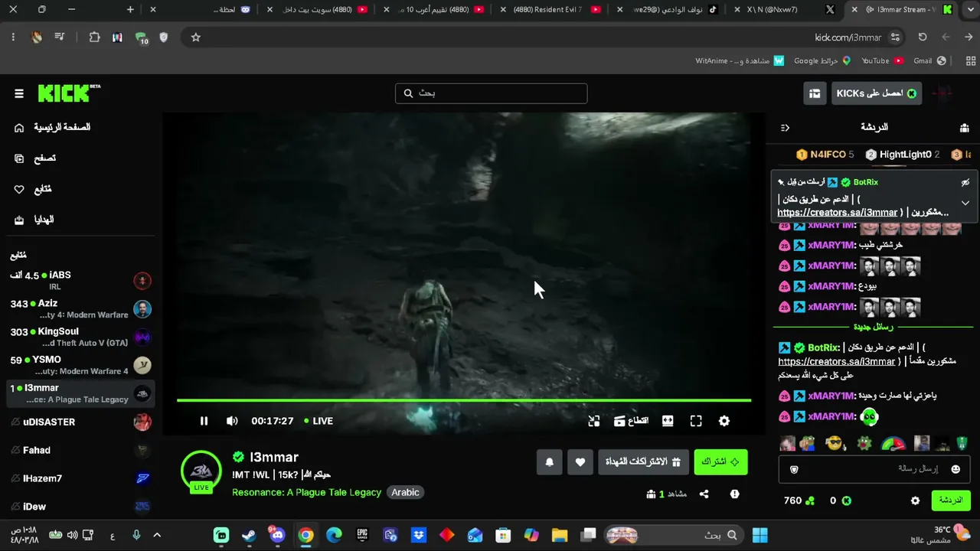Switch to the TikTok نواف الوادعي tab
The image size is (980, 551).
tap(668, 9)
